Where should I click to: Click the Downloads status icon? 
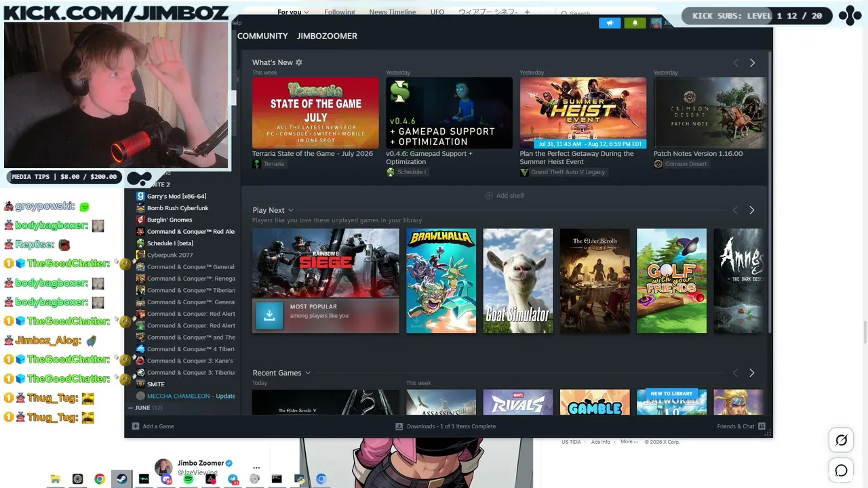(x=399, y=426)
